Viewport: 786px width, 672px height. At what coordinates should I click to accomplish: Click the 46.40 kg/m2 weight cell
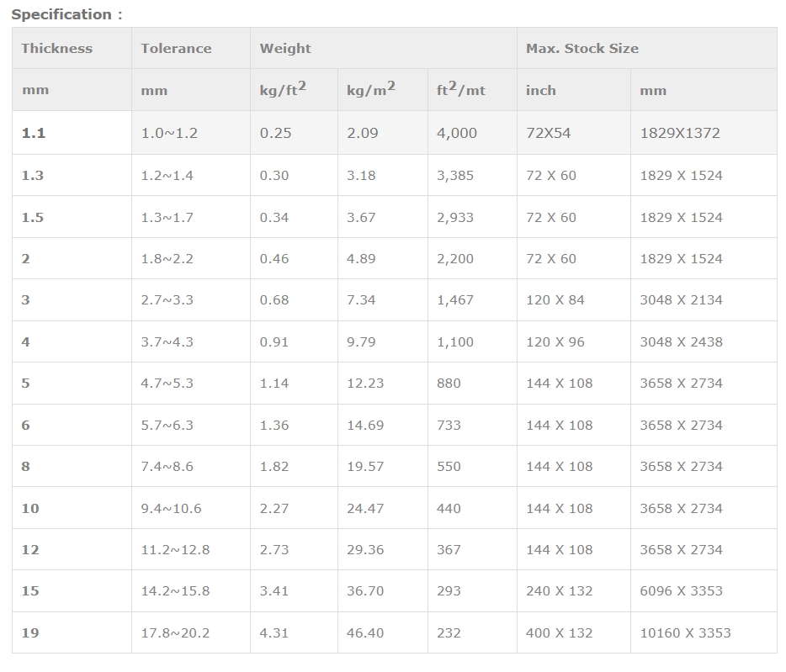click(x=383, y=632)
